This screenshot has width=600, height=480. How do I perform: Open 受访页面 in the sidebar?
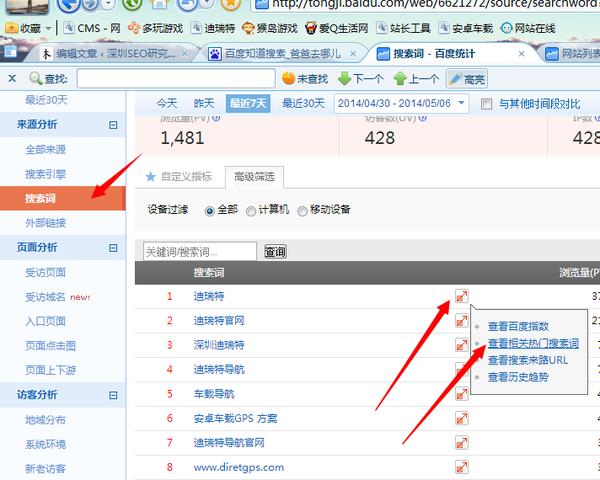(x=46, y=272)
